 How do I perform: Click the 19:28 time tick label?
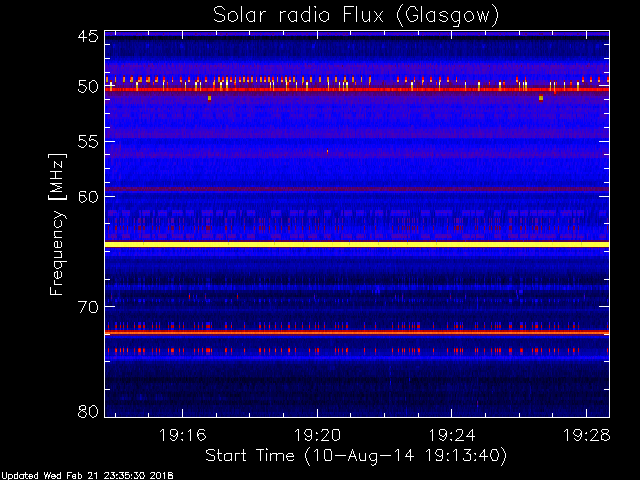click(587, 435)
